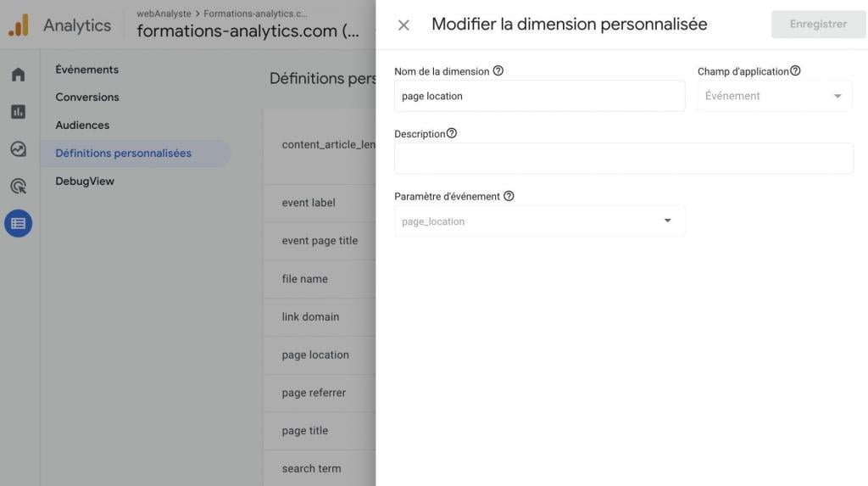Click the Enregistrer button

(x=818, y=24)
